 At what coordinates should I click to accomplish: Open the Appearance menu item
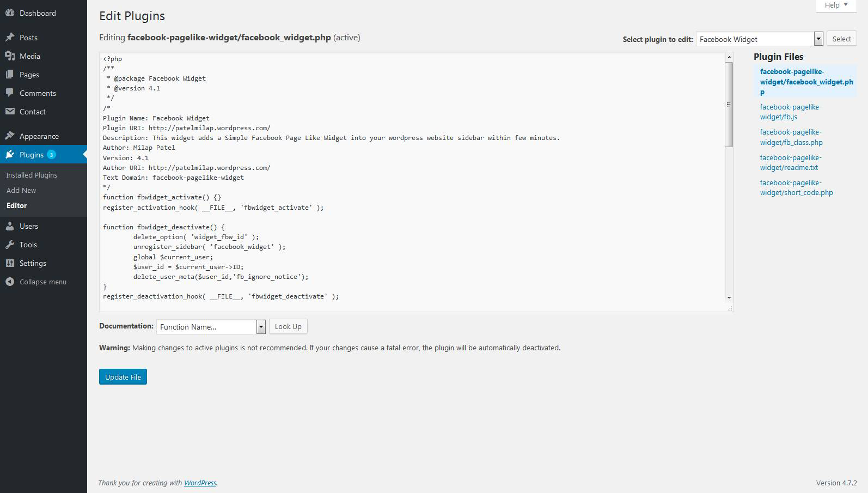[x=44, y=136]
